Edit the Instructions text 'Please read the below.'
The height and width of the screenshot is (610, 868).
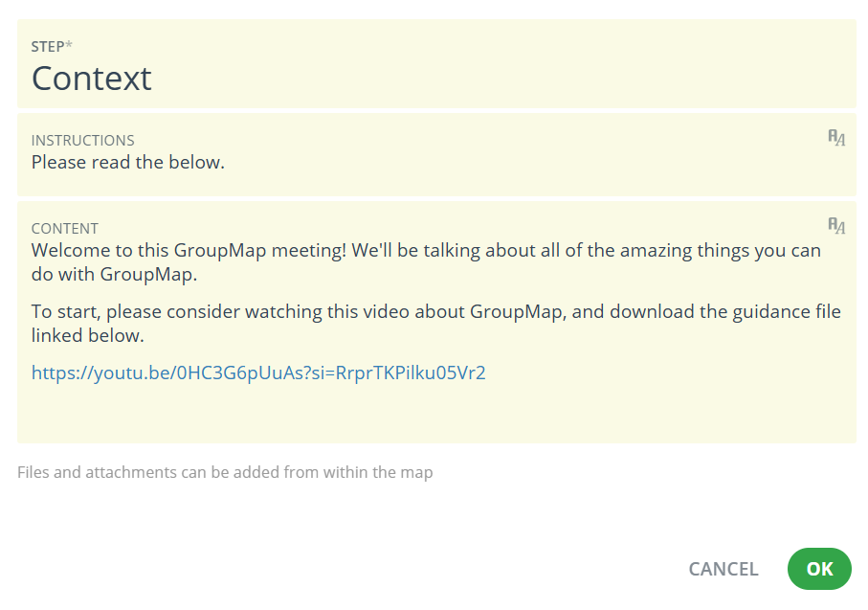tap(128, 163)
